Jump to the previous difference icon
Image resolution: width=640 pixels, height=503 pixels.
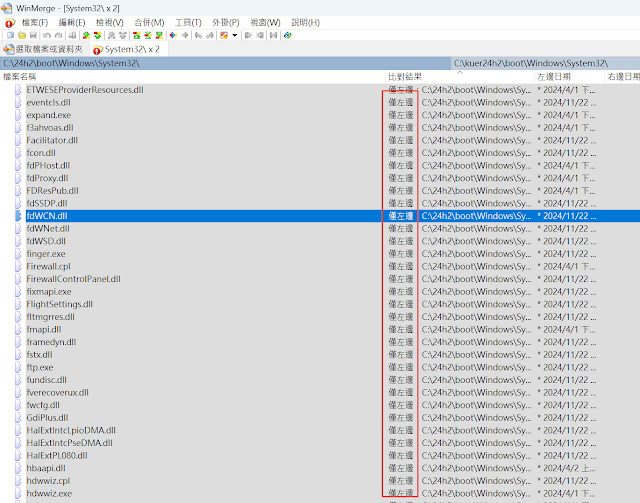pos(98,36)
